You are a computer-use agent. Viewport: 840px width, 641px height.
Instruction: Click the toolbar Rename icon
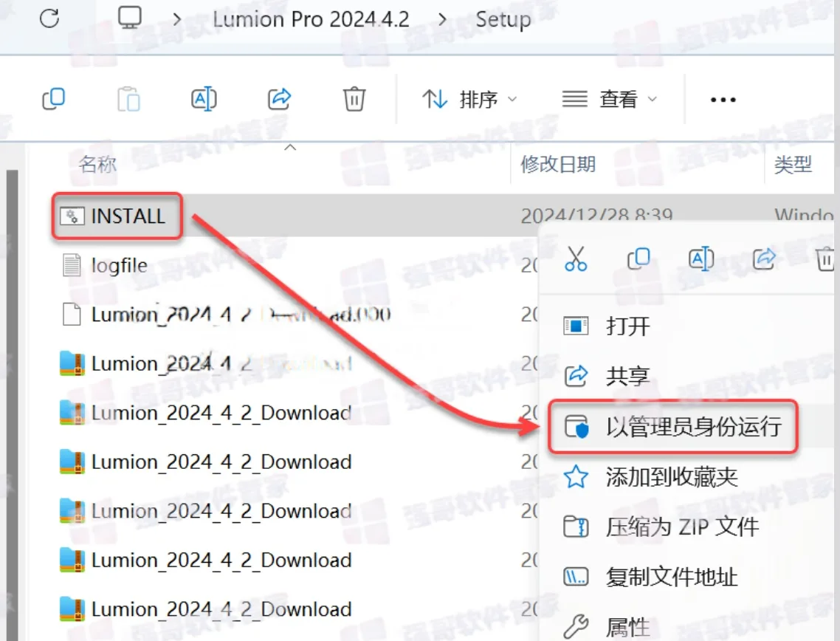tap(204, 99)
